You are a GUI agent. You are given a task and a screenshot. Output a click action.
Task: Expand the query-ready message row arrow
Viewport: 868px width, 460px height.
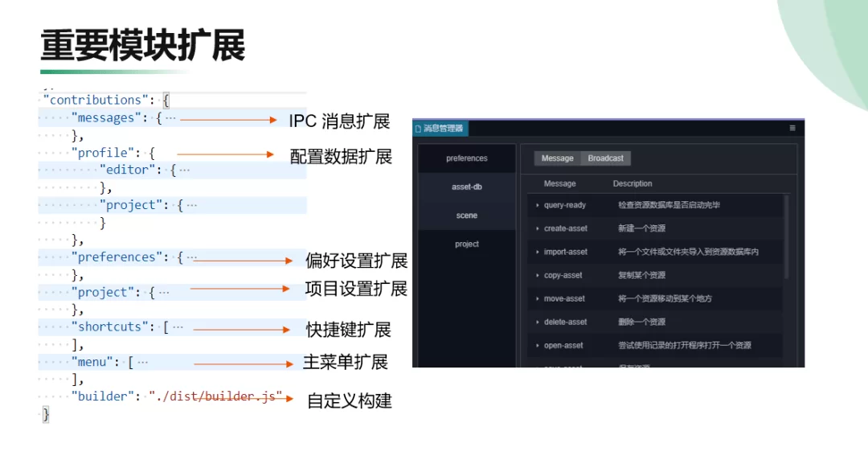click(537, 206)
